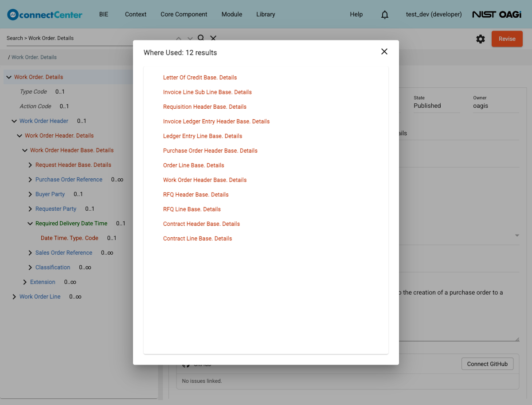Image resolution: width=532 pixels, height=405 pixels.
Task: Select Date Time. Type. Code item
Action: pos(70,238)
